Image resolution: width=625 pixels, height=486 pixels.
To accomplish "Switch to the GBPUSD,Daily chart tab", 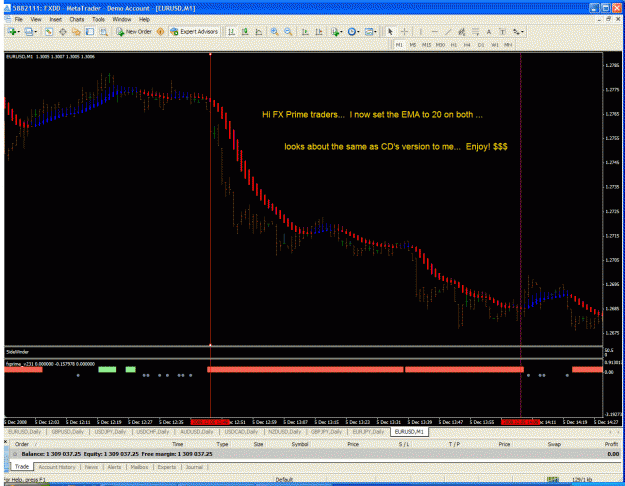I will (x=67, y=432).
